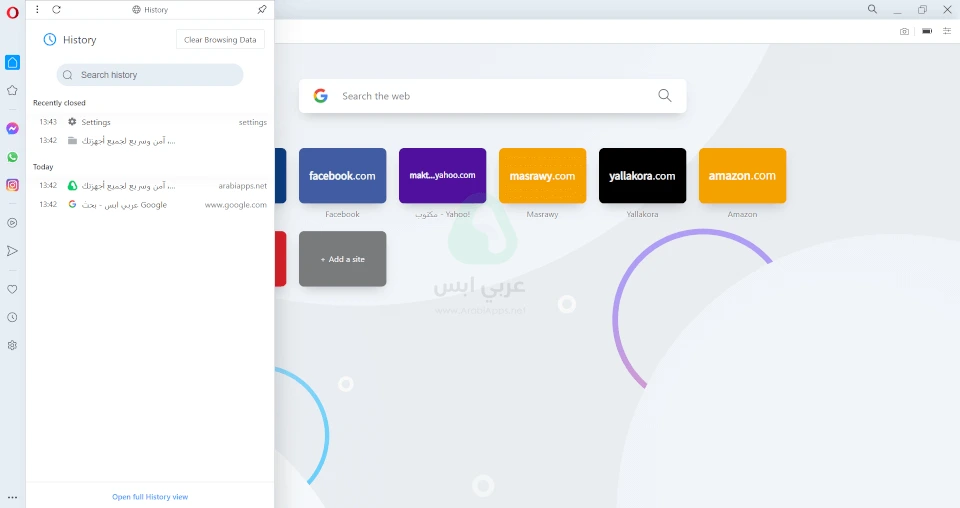Open Messenger from the sidebar
The image size is (960, 508).
coord(12,129)
